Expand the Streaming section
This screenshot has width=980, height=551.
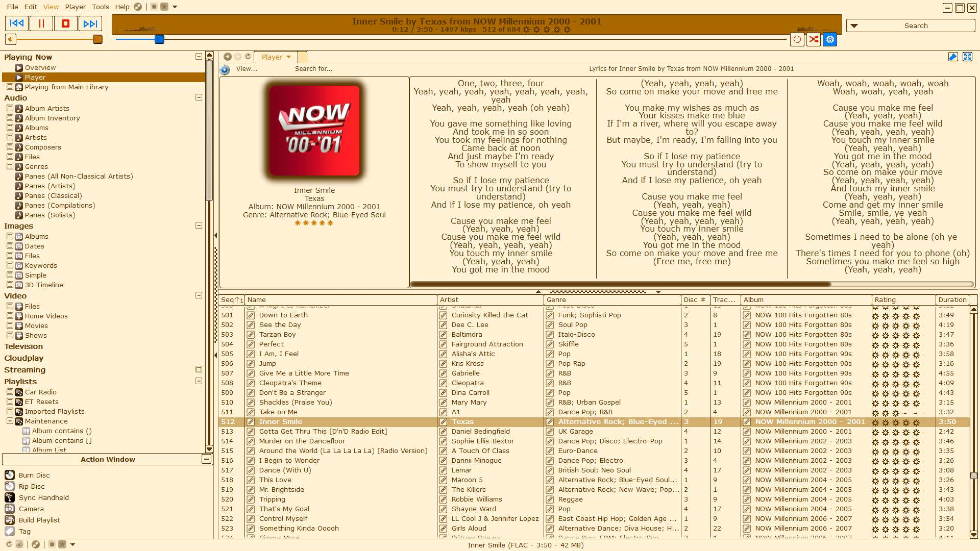point(199,369)
